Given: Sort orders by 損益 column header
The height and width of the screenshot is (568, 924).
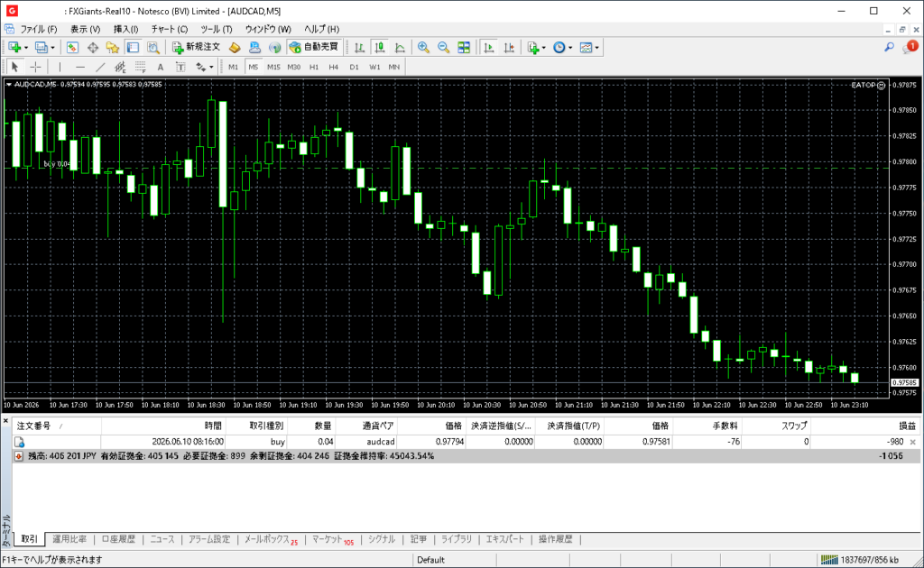Looking at the screenshot, I should tap(908, 426).
